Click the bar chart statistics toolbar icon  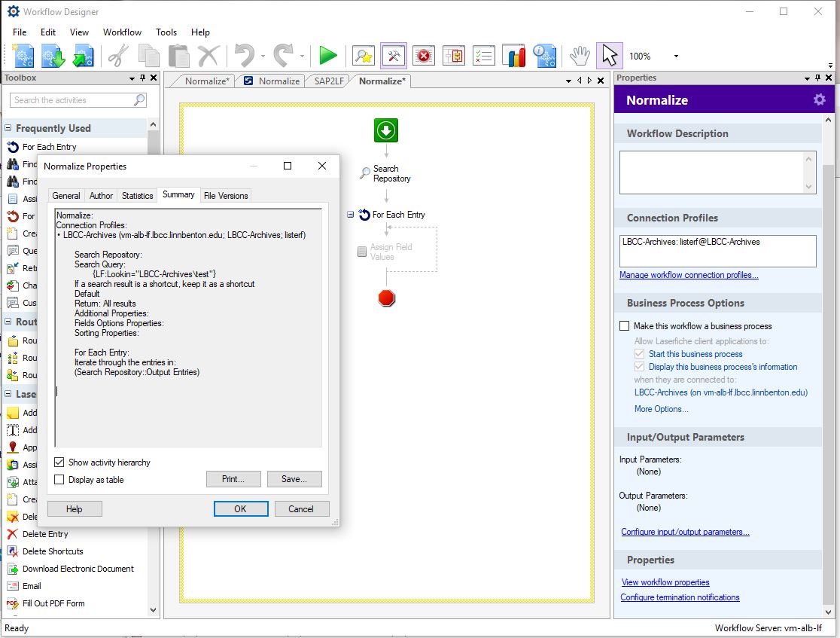(513, 56)
